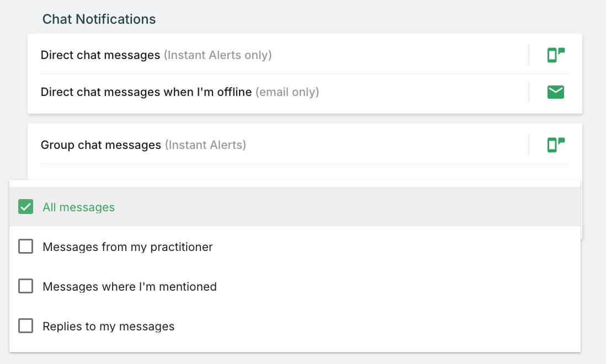Uncheck the All messages checkbox

[x=26, y=207]
